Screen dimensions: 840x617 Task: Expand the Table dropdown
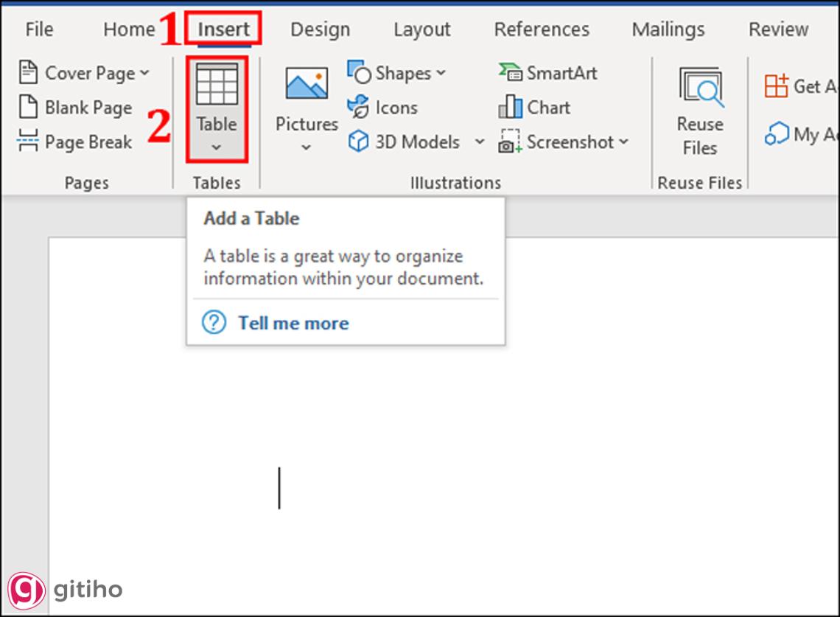click(x=217, y=147)
